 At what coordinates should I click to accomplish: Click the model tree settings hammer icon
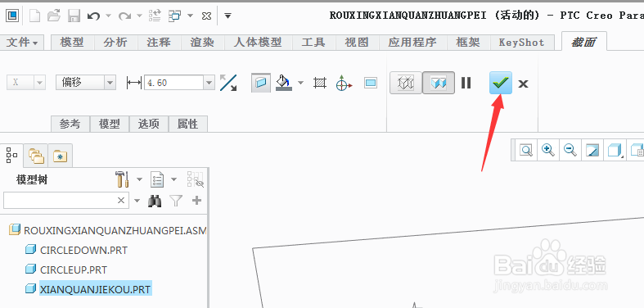[x=123, y=179]
